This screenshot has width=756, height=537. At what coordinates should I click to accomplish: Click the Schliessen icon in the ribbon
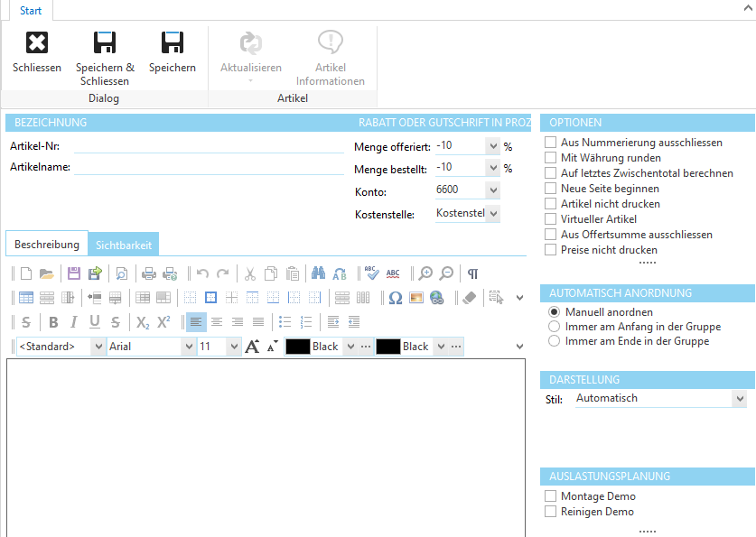point(37,42)
